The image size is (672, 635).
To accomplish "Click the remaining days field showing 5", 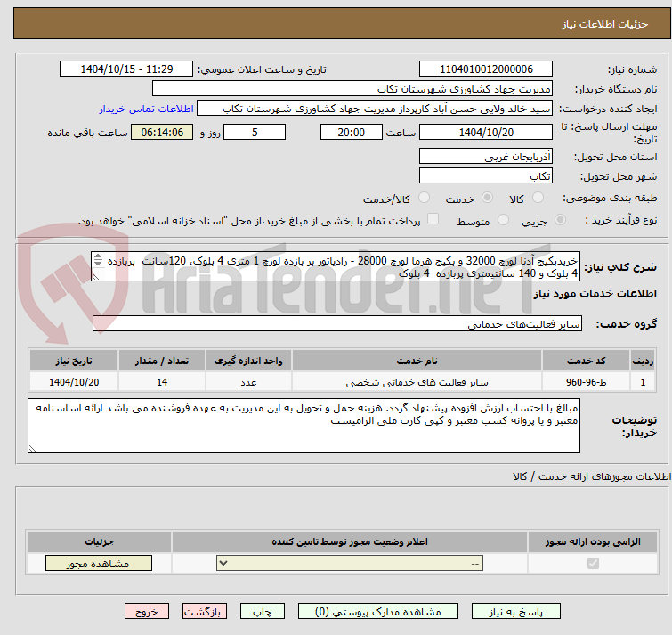I will [255, 132].
